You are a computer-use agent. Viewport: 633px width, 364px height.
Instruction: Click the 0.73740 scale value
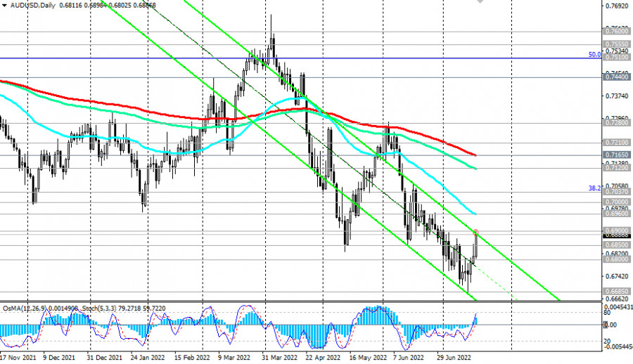pyautogui.click(x=616, y=96)
